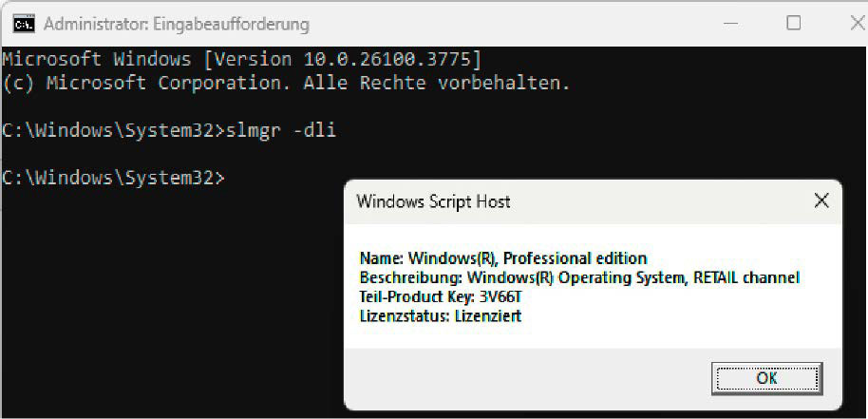Click the Microsoft Corporation copyright line
Image resolution: width=868 pixels, height=419 pixels.
click(x=285, y=83)
